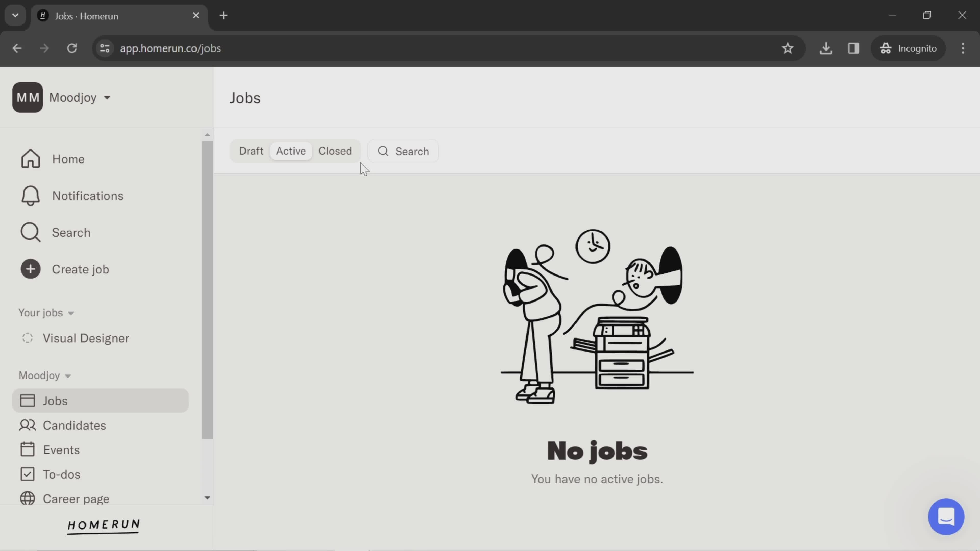Switch to the Closed jobs tab
This screenshot has width=980, height=551.
pos(335,151)
